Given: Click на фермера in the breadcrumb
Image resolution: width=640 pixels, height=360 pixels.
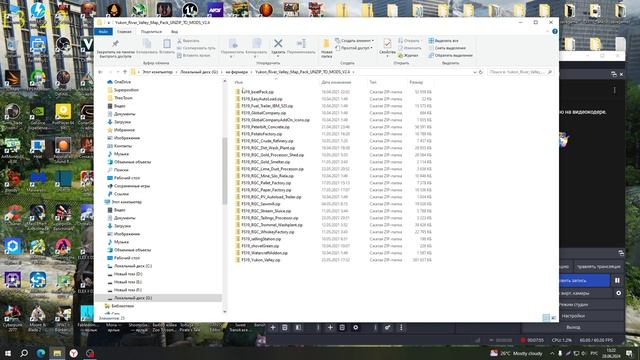Looking at the screenshot, I should coord(237,72).
